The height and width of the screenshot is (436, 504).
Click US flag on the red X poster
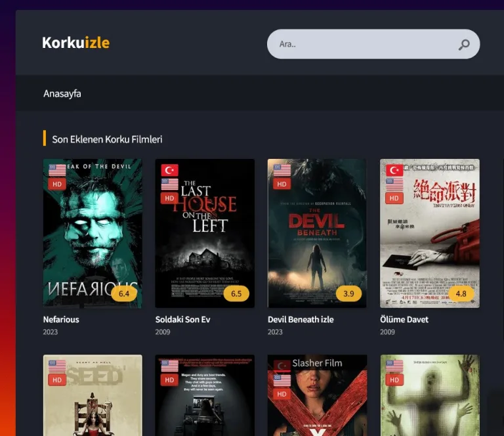[x=282, y=380]
